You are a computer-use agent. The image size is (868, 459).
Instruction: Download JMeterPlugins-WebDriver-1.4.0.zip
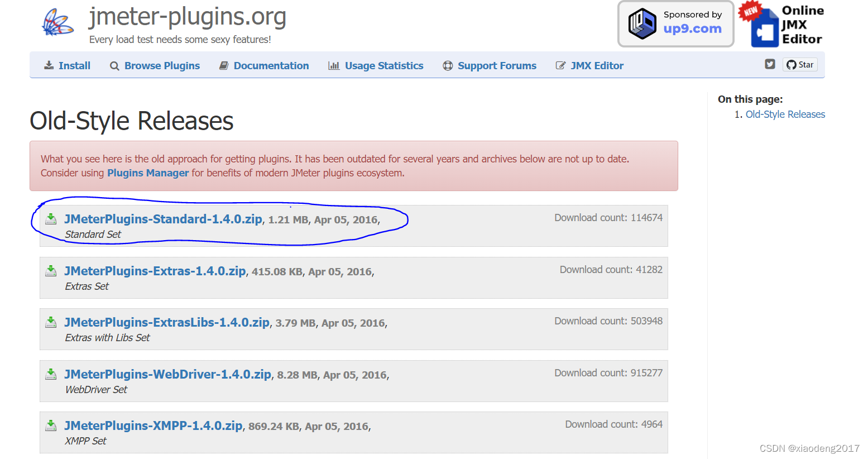[167, 374]
